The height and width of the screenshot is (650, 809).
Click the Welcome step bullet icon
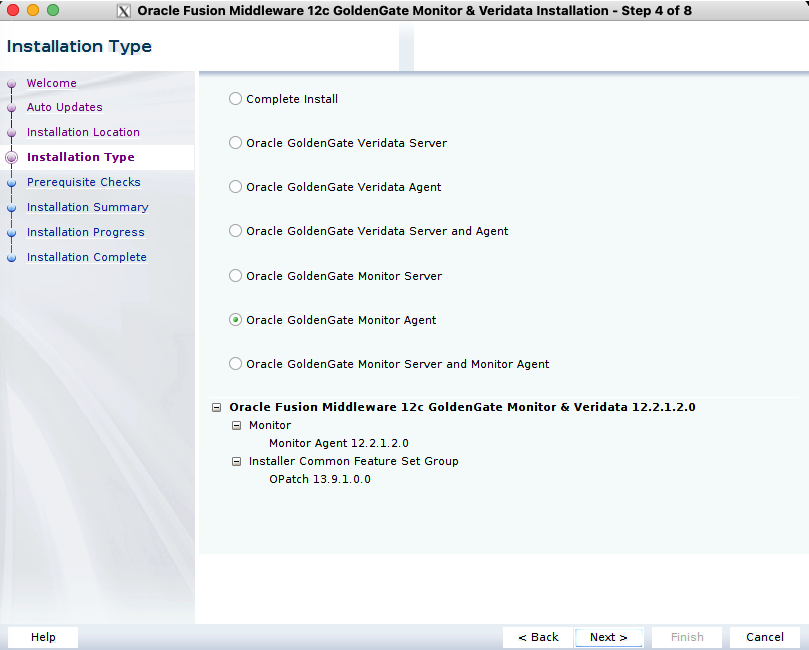[11, 84]
